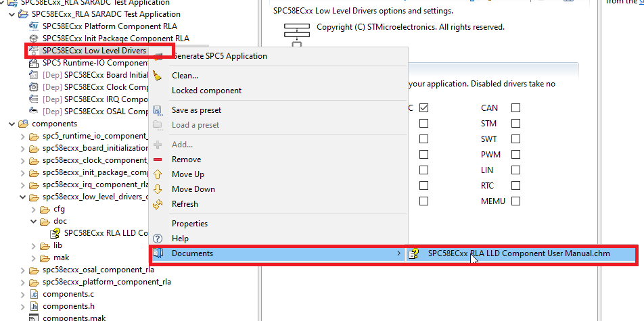The height and width of the screenshot is (321, 644).
Task: Click the Refresh arrows icon
Action: (158, 203)
